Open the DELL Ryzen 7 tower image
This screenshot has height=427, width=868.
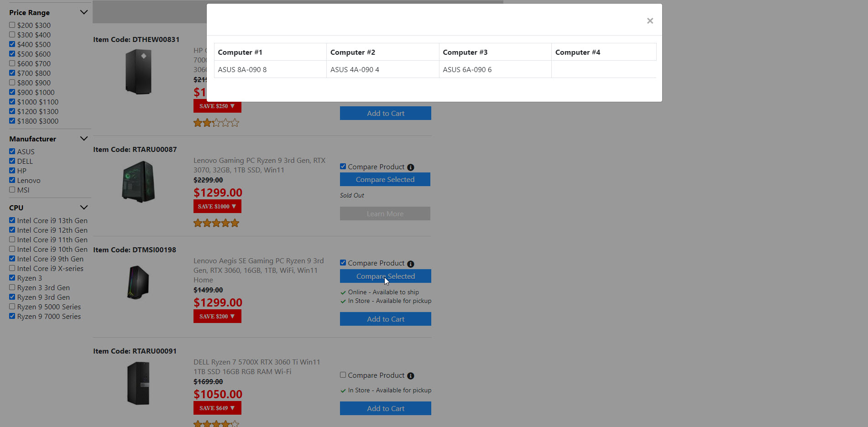[x=138, y=383]
